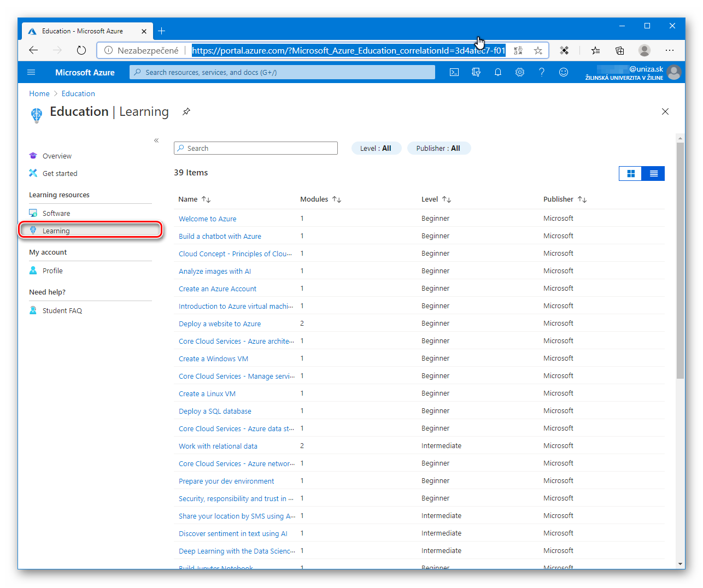This screenshot has width=703, height=588.
Task: Open the Help question mark icon
Action: pos(542,72)
